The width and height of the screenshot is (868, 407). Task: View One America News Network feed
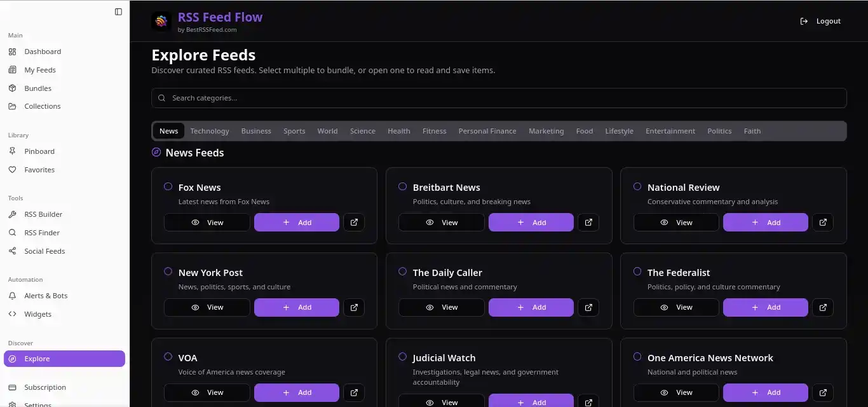click(676, 393)
